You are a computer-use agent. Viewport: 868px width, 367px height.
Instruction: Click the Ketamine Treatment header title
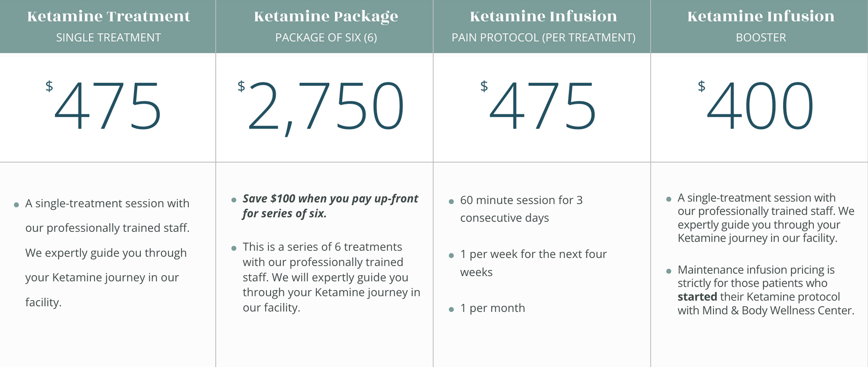108,16
